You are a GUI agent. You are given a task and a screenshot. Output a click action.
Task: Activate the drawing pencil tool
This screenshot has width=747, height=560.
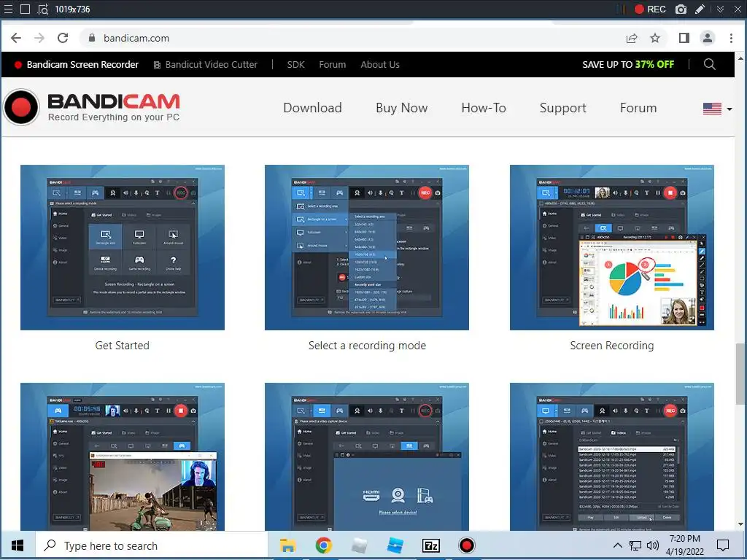coord(700,9)
